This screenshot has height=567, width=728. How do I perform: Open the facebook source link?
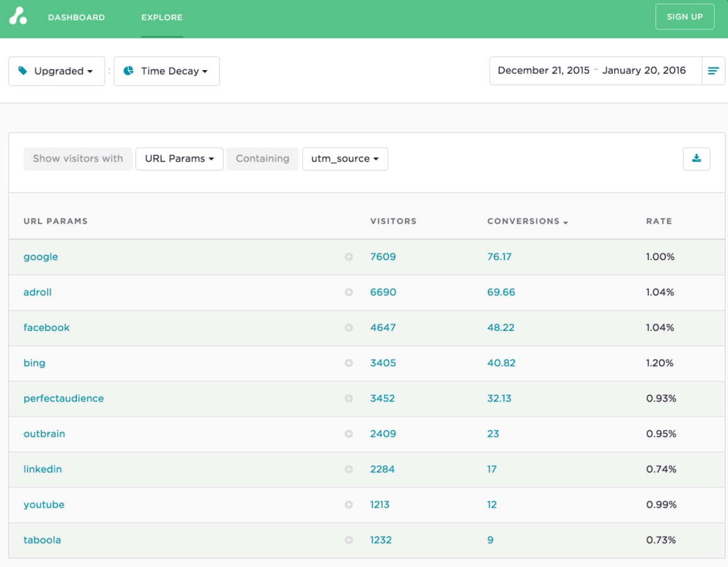47,328
